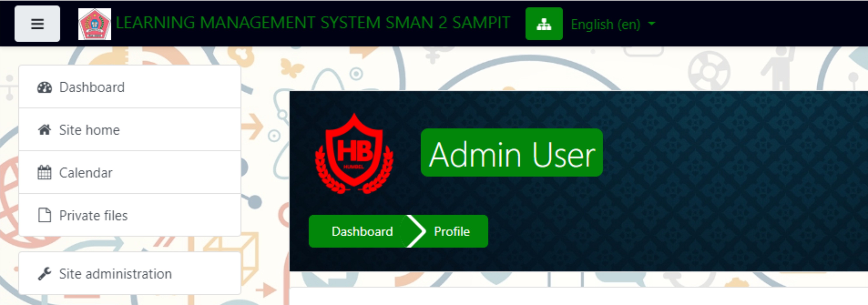The height and width of the screenshot is (305, 868).
Task: Open the Calendar sidebar entry
Action: click(x=86, y=173)
